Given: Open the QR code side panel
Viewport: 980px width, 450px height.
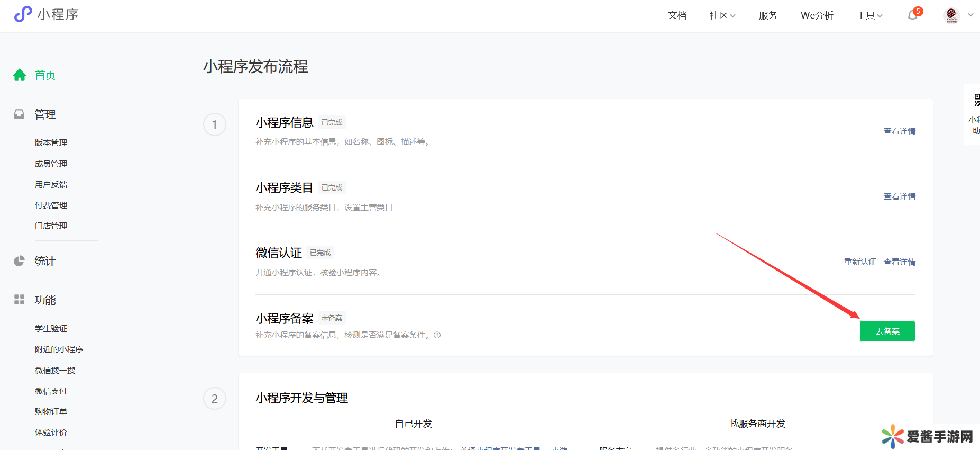Looking at the screenshot, I should coord(976,101).
